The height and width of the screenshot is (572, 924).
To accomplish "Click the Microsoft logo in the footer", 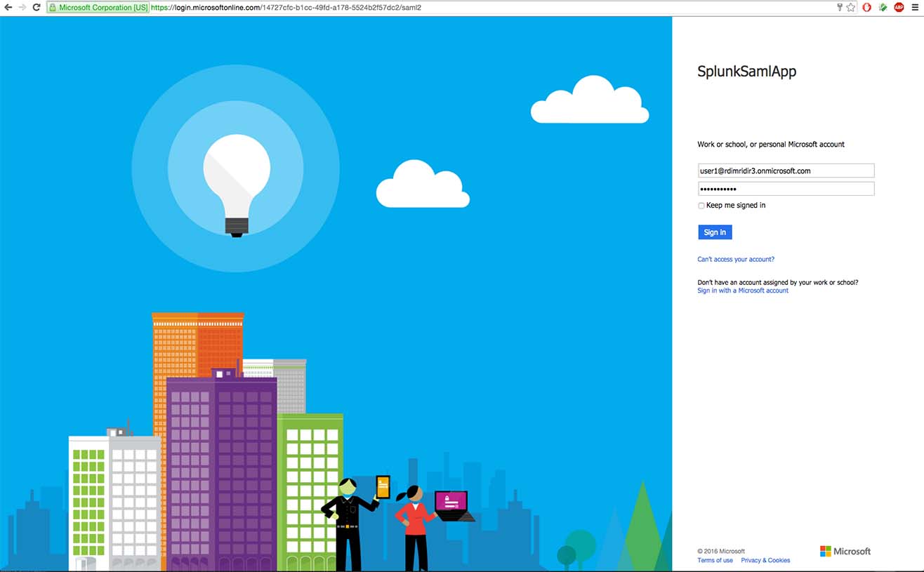I will [845, 552].
